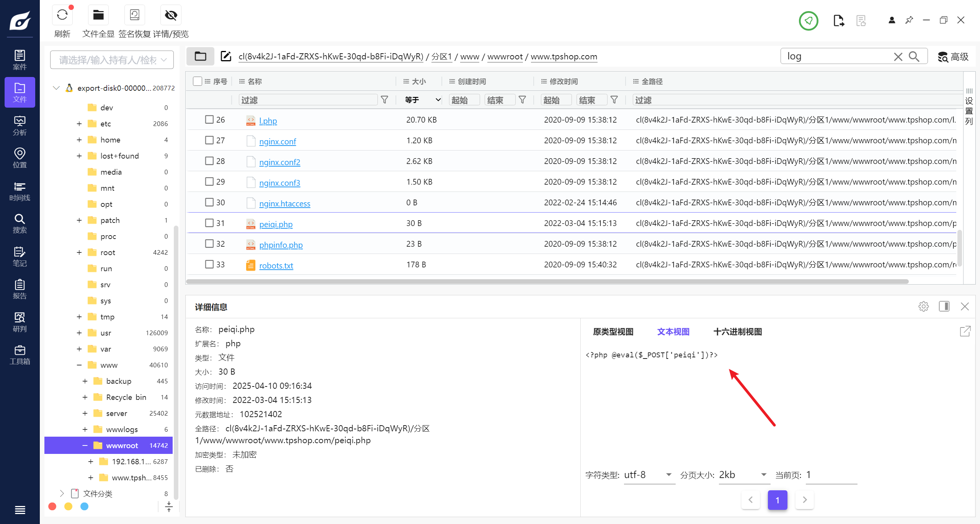Click the 刷新 refresh icon
Viewport: 980px width, 524px height.
pos(62,15)
